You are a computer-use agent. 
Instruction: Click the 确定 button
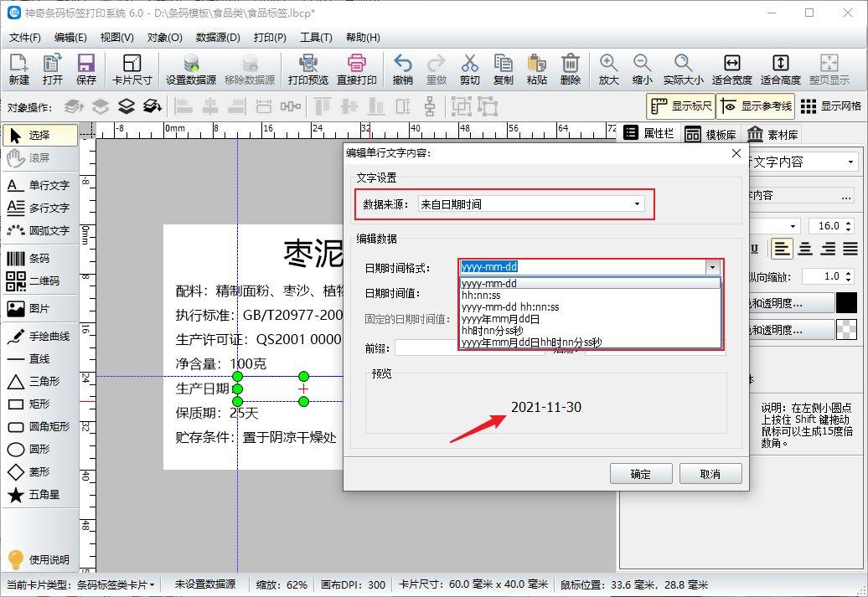[641, 474]
